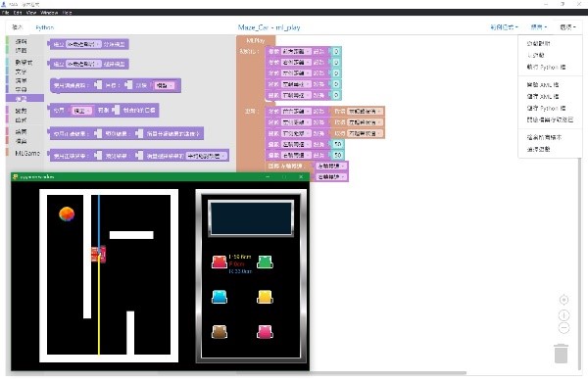
Task: Open the File menu
Action: tap(5, 13)
